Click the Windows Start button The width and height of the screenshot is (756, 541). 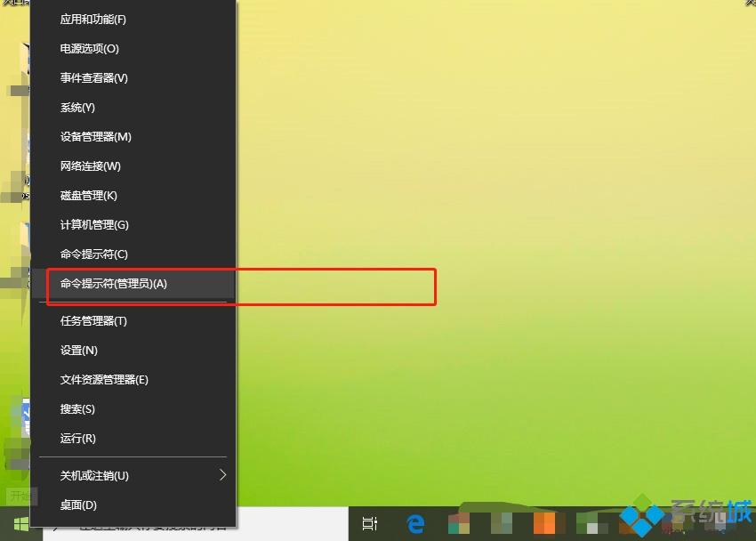tap(20, 524)
